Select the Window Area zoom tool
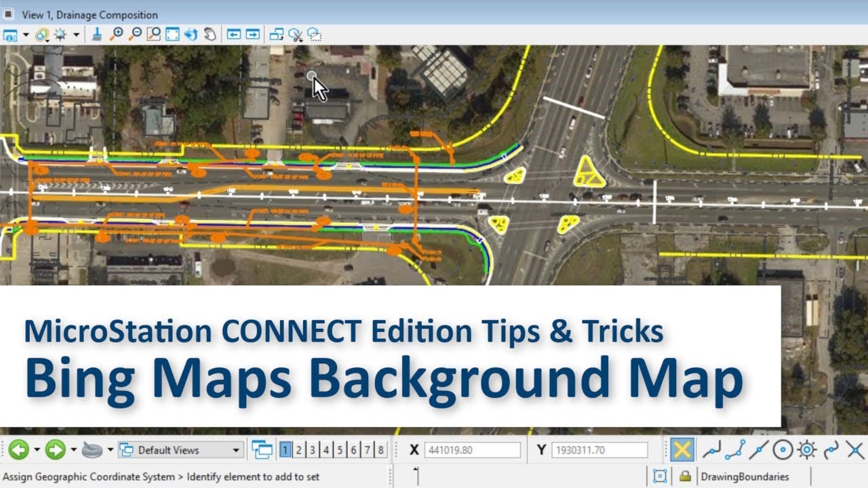The height and width of the screenshot is (488, 868). click(x=154, y=34)
